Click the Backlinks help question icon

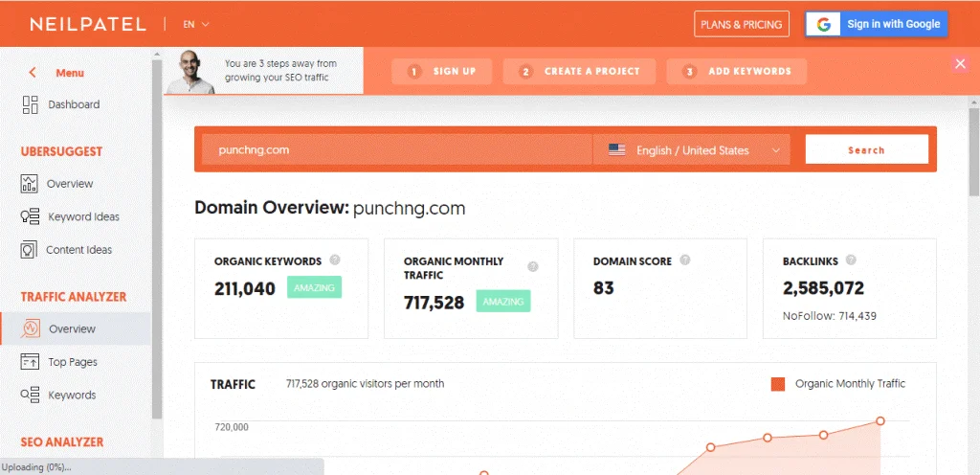(x=851, y=260)
